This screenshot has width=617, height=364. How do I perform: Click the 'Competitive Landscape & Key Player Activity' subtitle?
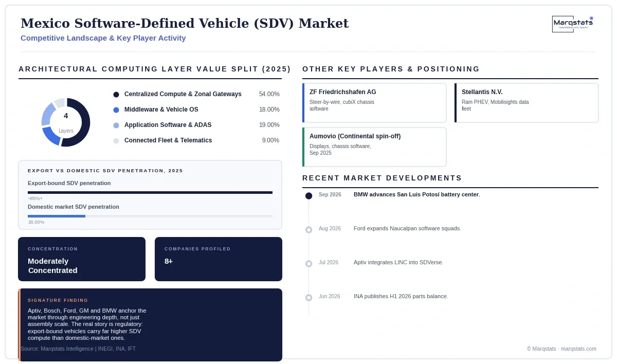(103, 38)
